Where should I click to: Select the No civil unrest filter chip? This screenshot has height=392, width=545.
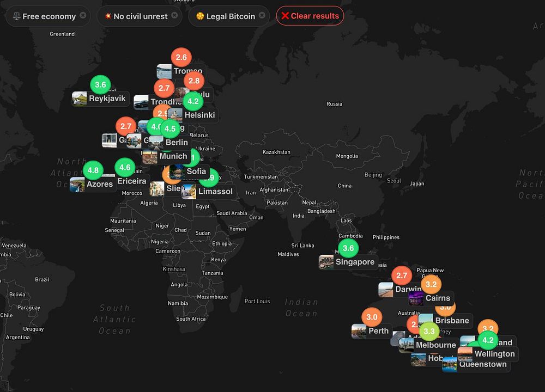[140, 16]
